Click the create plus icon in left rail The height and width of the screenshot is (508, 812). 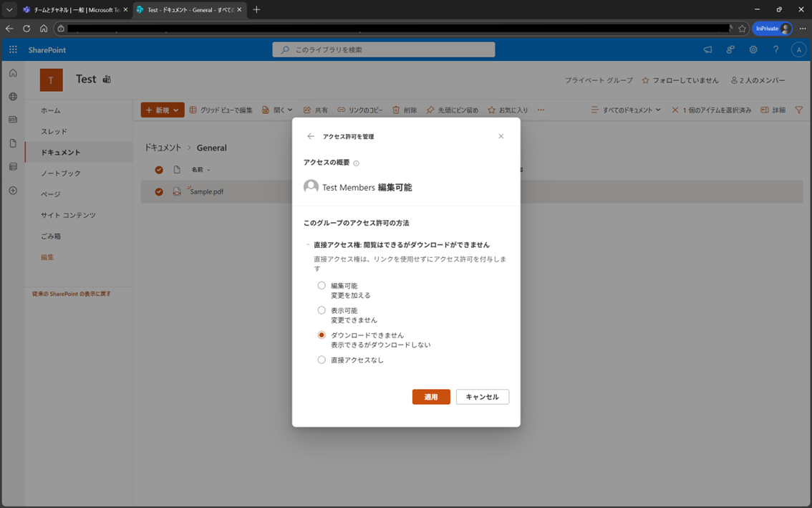13,191
